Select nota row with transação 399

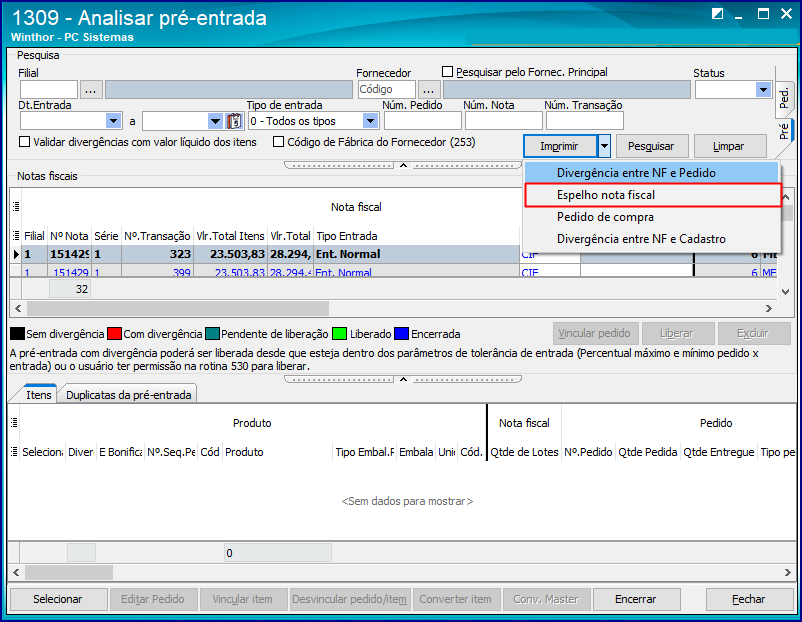[392, 271]
